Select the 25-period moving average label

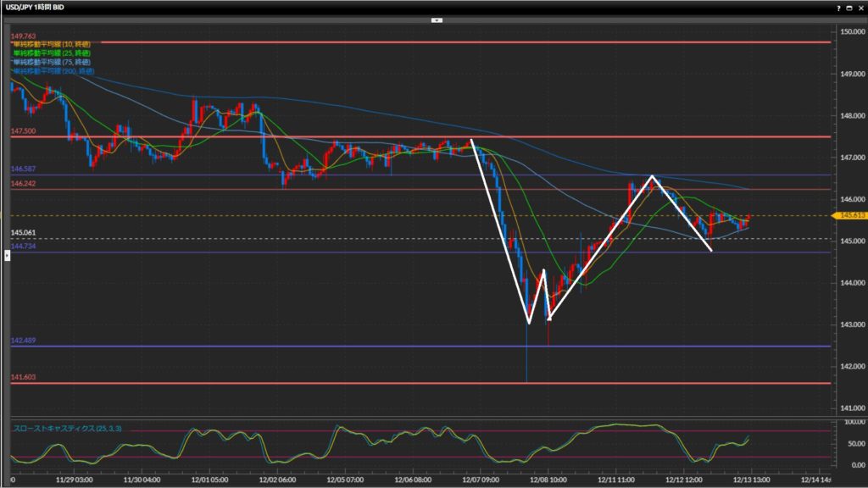(53, 53)
